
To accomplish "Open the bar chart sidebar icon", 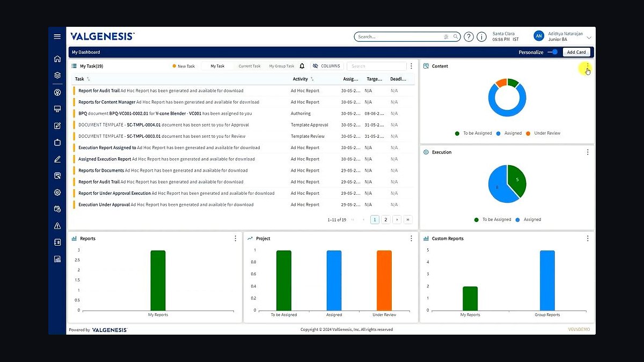I will [x=57, y=259].
